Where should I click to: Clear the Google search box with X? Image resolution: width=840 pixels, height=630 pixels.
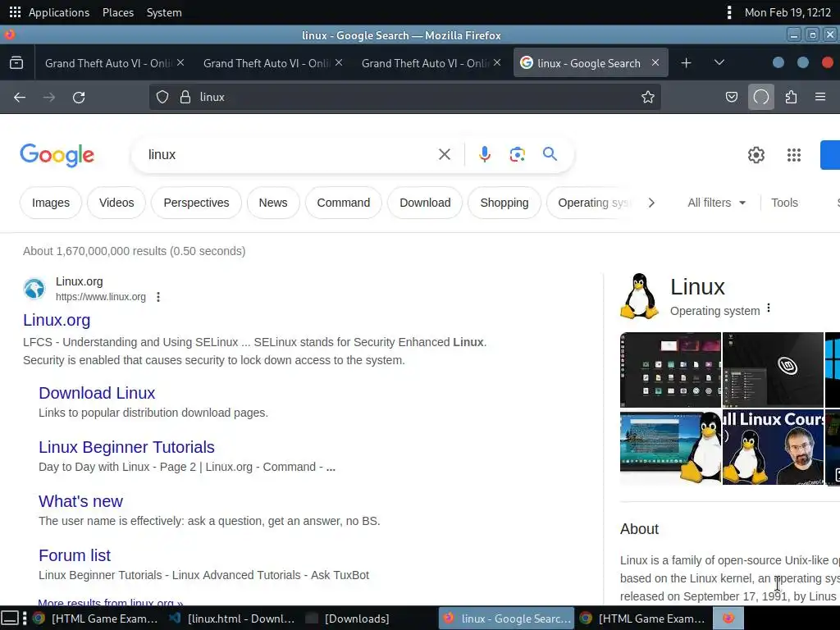(x=444, y=154)
